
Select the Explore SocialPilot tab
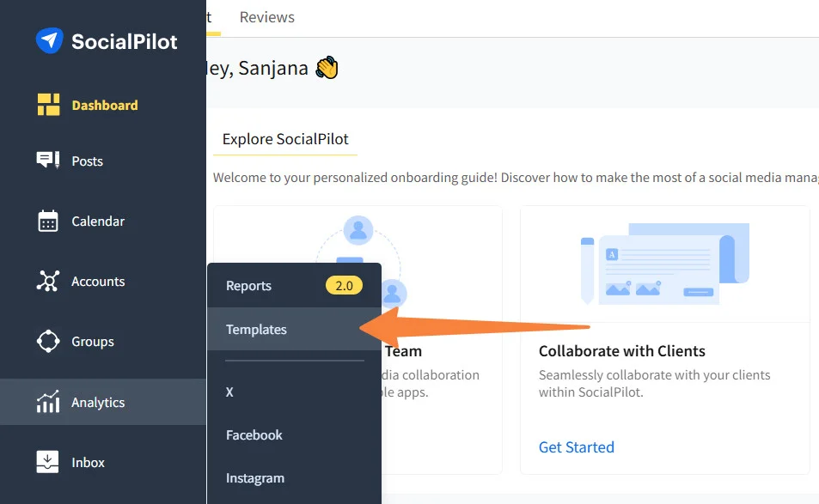pos(284,138)
